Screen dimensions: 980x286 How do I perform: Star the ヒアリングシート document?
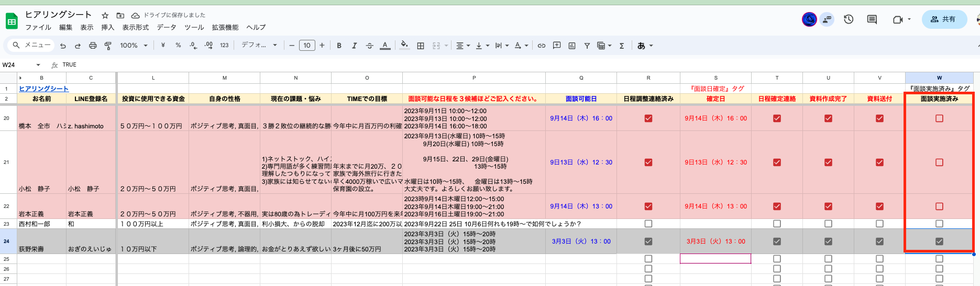105,15
